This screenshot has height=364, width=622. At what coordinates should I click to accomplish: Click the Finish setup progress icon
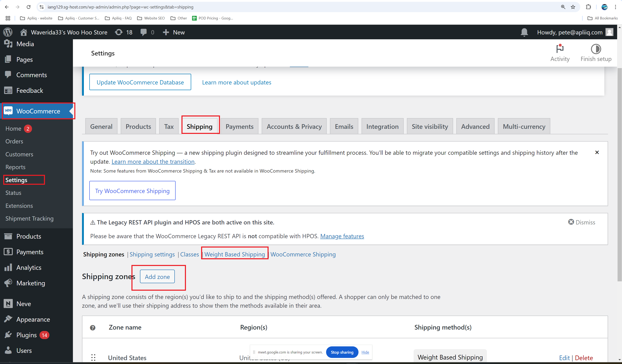pos(596,49)
